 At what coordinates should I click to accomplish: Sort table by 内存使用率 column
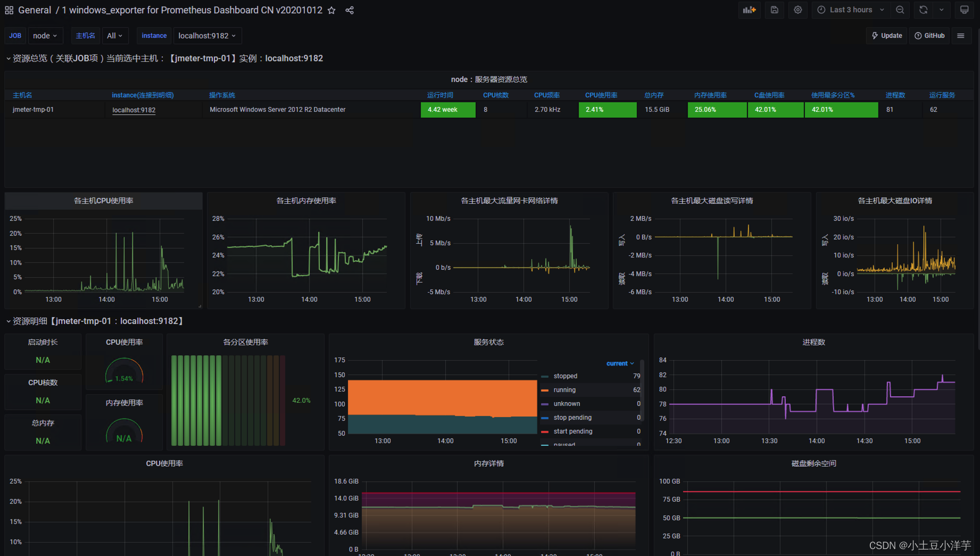[710, 95]
